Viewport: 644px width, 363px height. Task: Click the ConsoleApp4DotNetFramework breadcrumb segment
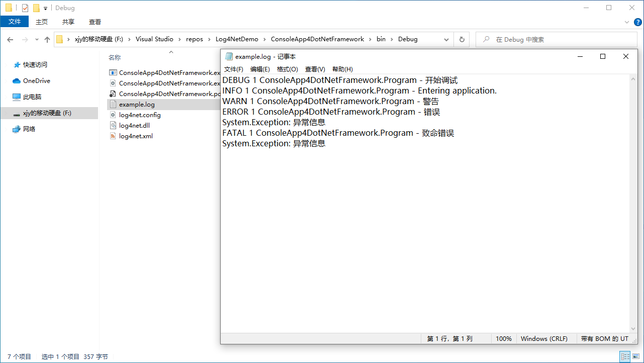[317, 39]
